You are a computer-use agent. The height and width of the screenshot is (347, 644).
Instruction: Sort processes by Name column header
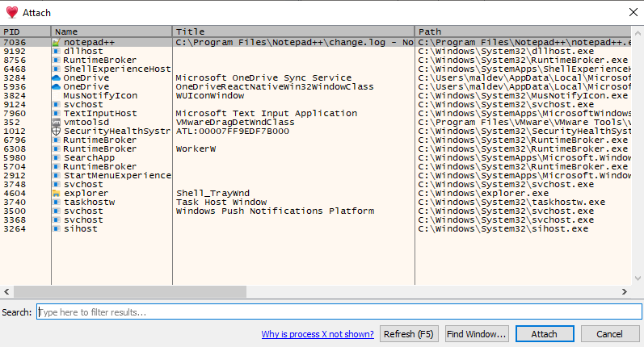point(112,31)
